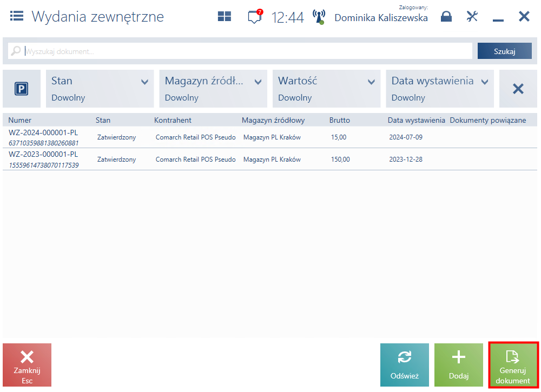
Task: Expand the Magazyn źródłowy filter dropdown
Action: pos(213,89)
